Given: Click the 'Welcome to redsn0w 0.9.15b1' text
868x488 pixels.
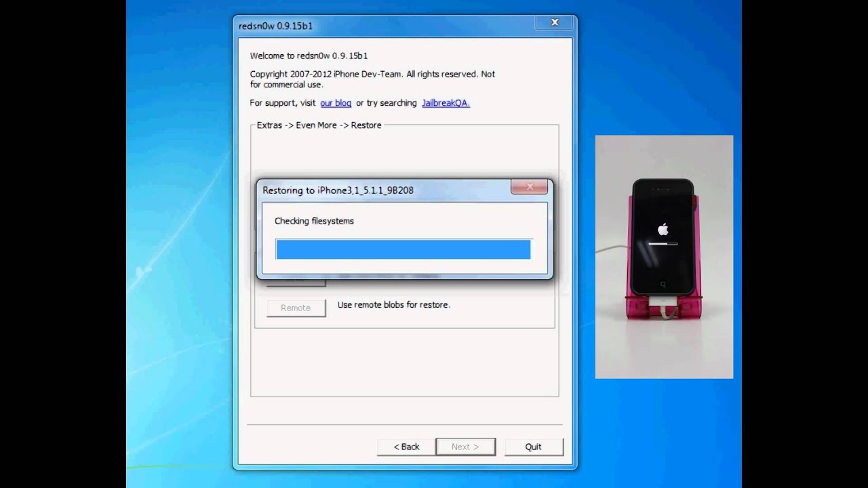Looking at the screenshot, I should [x=309, y=56].
